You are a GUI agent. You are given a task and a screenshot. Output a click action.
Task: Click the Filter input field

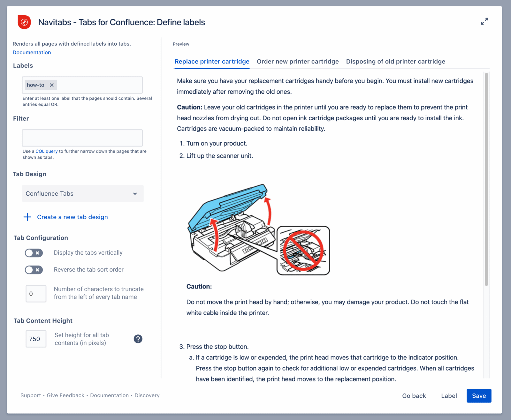pos(82,138)
